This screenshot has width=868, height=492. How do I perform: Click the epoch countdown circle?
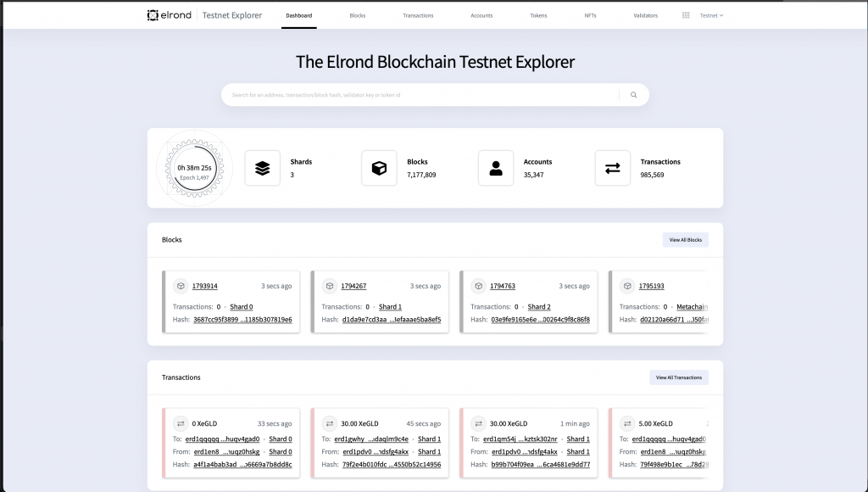tap(194, 168)
